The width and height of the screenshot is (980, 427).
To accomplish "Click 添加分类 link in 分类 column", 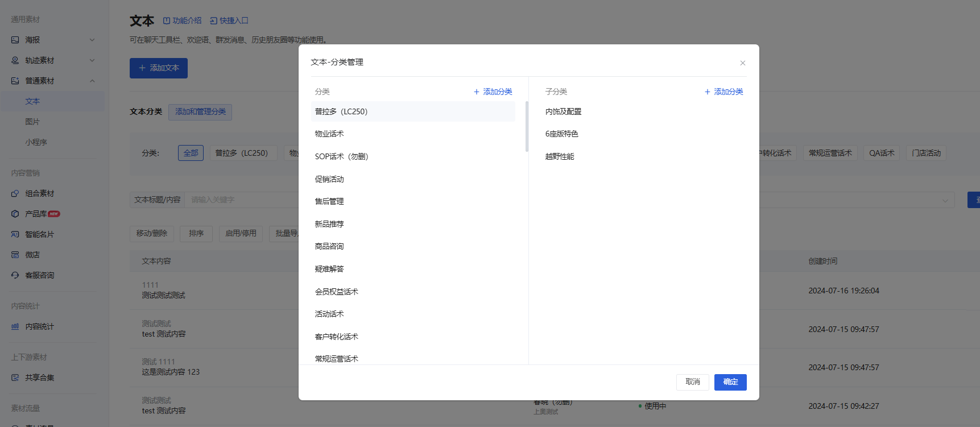I will point(493,92).
